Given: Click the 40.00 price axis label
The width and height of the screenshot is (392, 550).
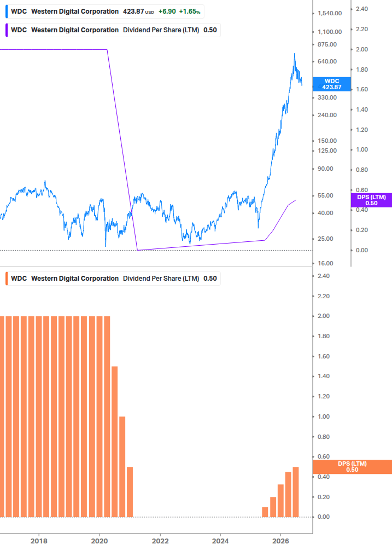Looking at the screenshot, I should point(325,213).
